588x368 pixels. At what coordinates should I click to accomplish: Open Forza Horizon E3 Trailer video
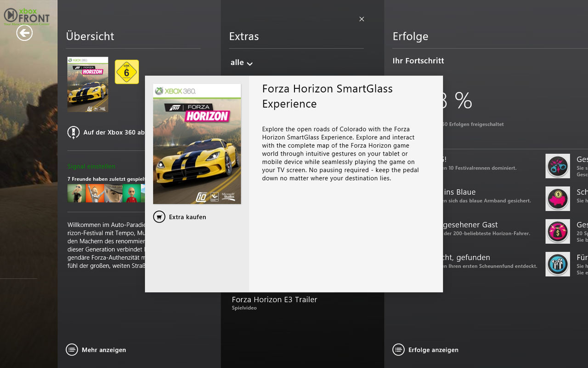tap(274, 300)
